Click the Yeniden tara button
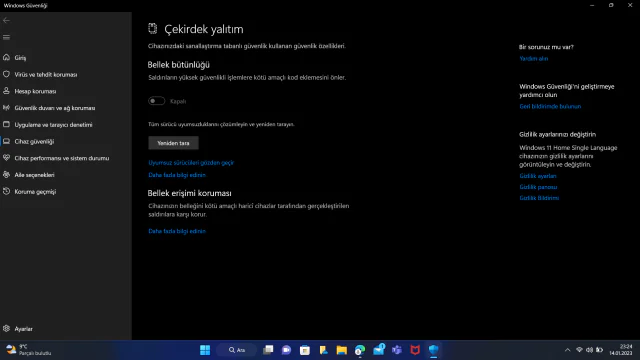 click(173, 143)
